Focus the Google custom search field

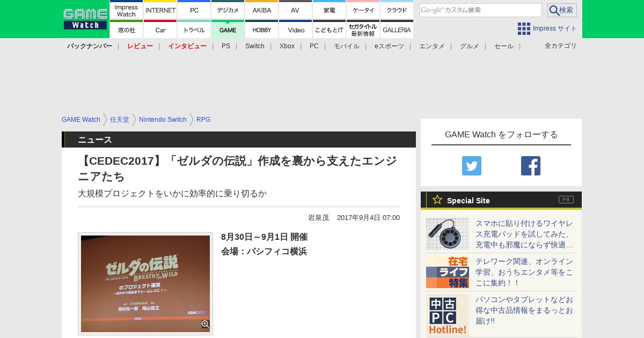480,10
